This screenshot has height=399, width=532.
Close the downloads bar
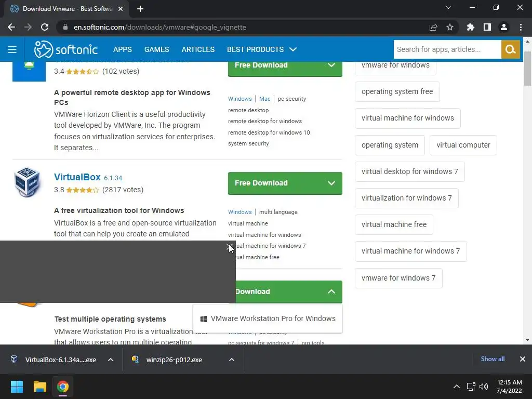point(523,359)
